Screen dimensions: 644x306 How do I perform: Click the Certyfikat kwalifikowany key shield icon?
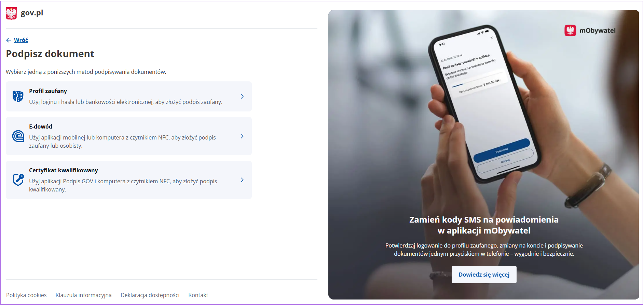pos(18,180)
